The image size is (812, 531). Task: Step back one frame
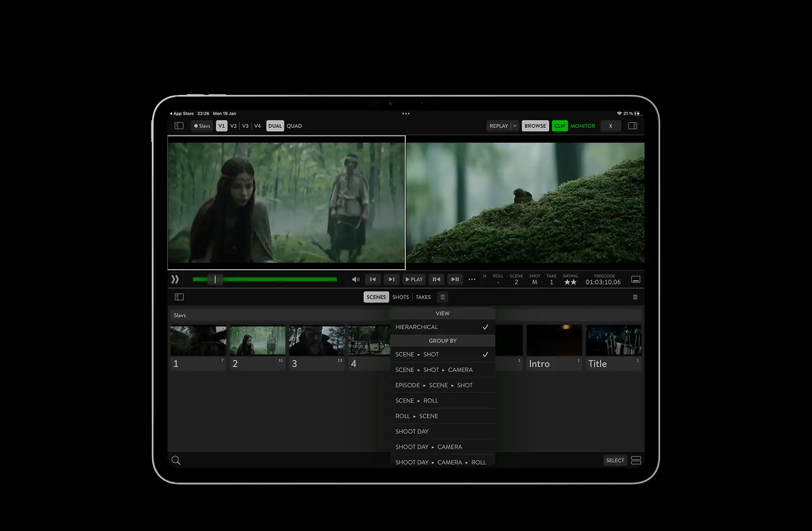(437, 279)
